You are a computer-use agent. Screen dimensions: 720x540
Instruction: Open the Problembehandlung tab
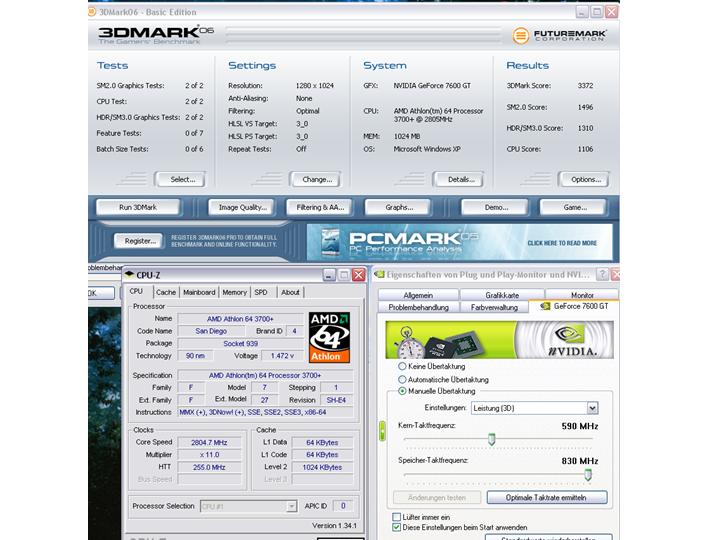418,307
